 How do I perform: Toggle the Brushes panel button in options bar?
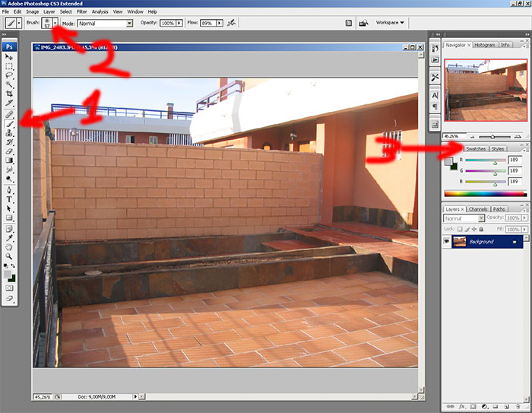coord(348,23)
